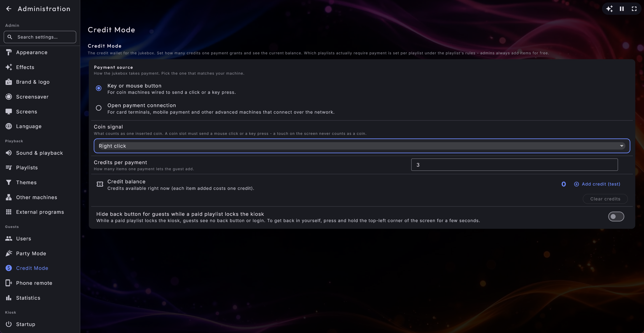Viewport: 644px width, 333px height.
Task: Click the Phone remote icon
Action: 9,283
